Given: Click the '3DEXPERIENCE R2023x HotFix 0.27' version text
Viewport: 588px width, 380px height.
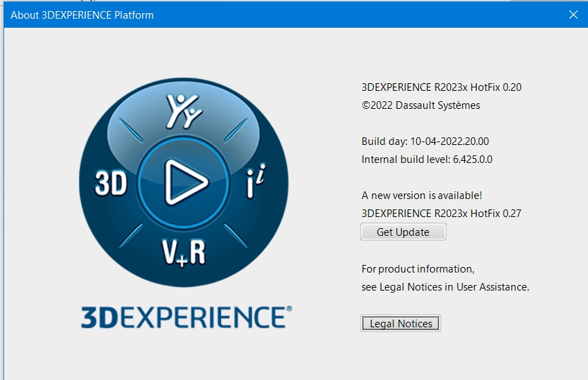Looking at the screenshot, I should (441, 214).
